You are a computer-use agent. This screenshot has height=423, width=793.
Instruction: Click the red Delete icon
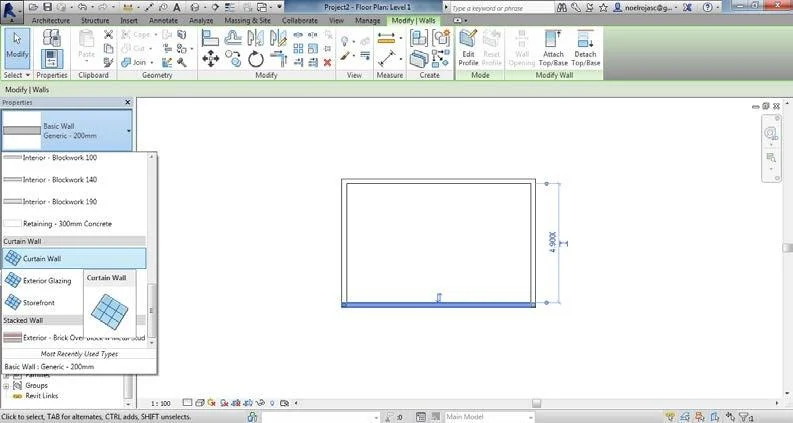tap(327, 62)
